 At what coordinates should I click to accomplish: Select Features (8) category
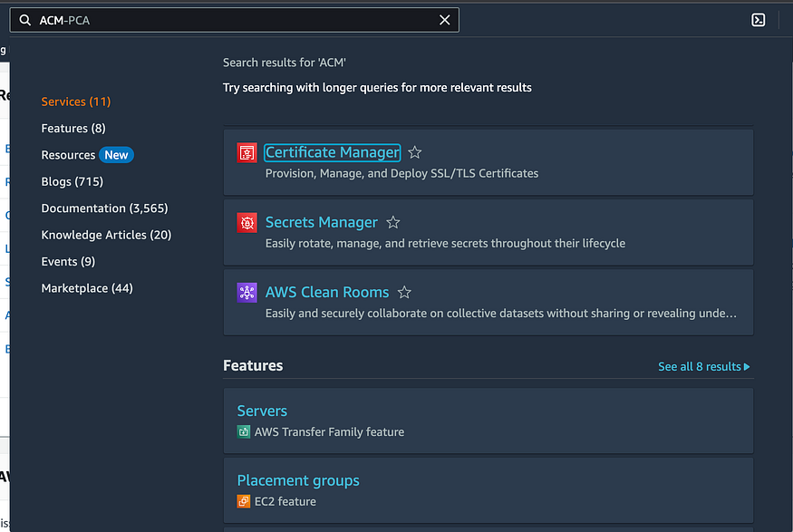click(x=73, y=129)
